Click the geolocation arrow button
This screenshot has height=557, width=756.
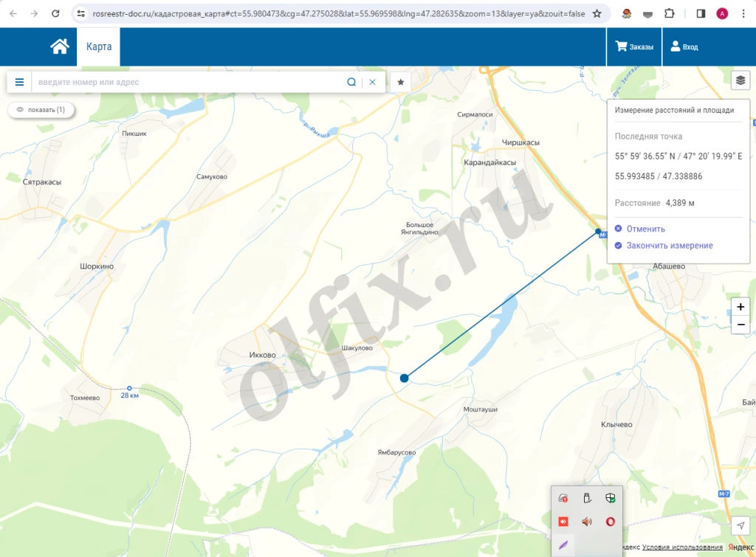click(x=740, y=525)
